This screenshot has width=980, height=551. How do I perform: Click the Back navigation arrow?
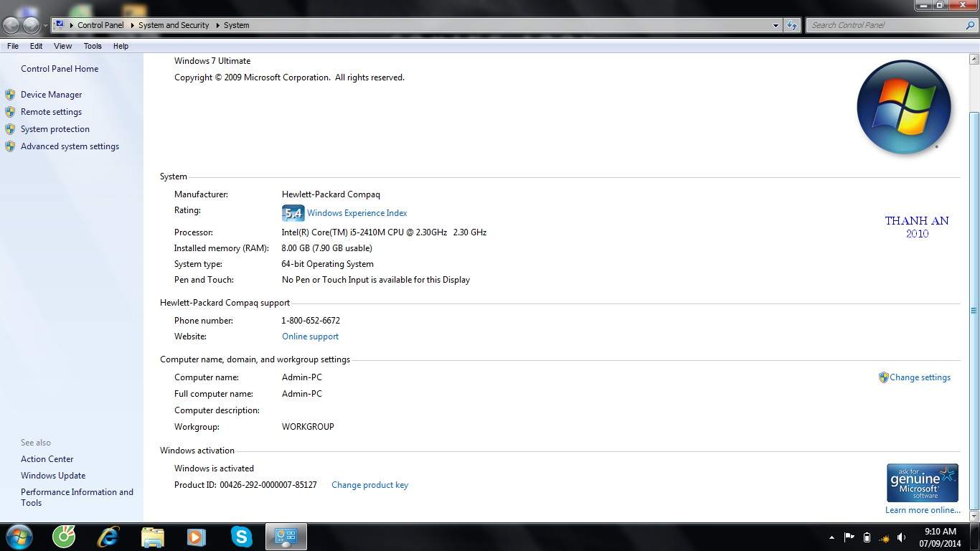pos(11,25)
